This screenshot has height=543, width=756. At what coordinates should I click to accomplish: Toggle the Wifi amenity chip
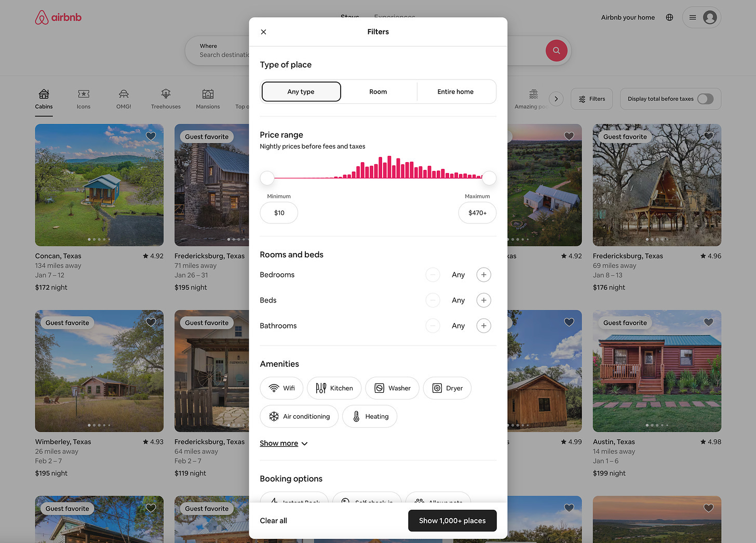[x=281, y=388]
